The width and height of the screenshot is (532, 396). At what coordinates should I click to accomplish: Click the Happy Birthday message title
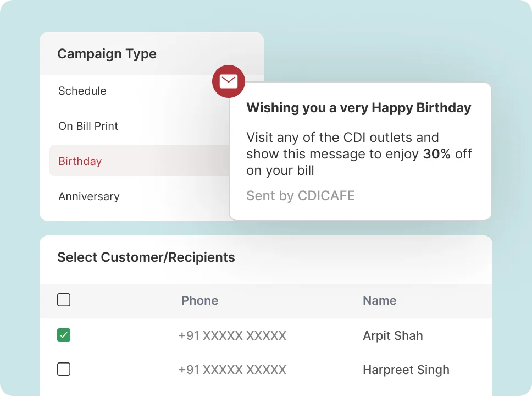[359, 107]
